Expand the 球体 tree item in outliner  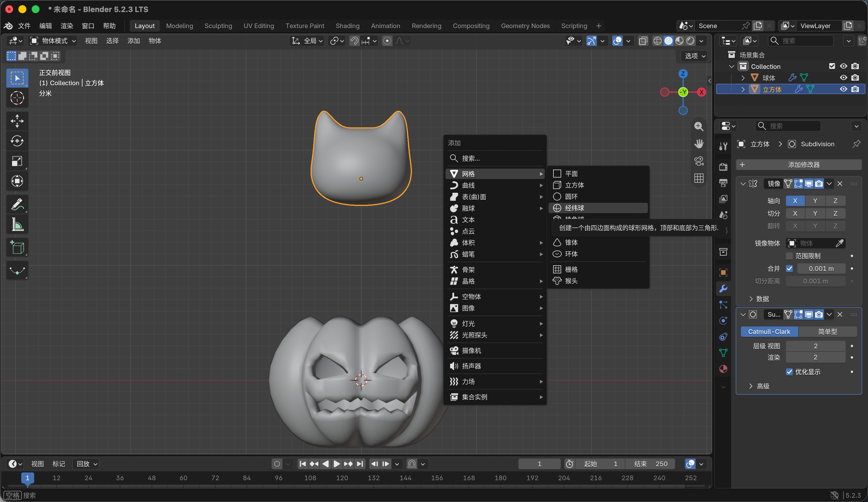[x=743, y=78]
